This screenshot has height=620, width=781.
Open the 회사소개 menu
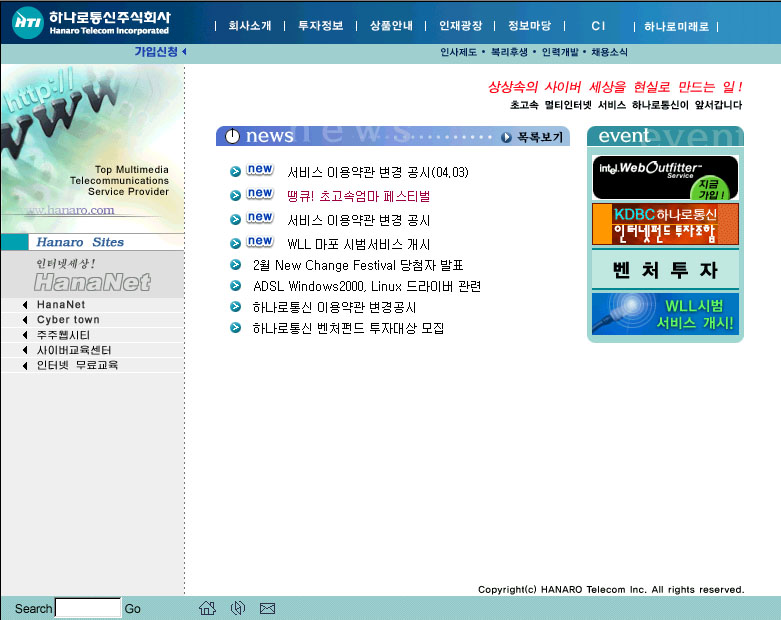point(250,26)
